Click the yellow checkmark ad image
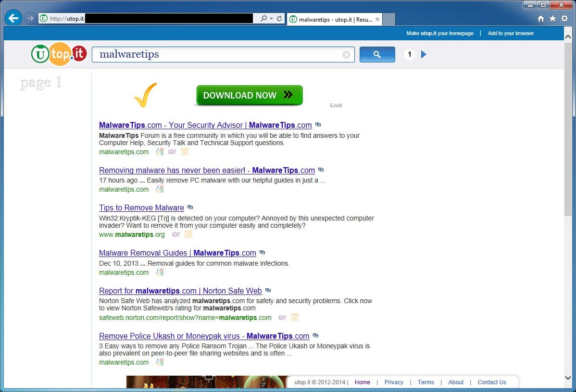Screen dimensions: 576x392 (x=146, y=95)
